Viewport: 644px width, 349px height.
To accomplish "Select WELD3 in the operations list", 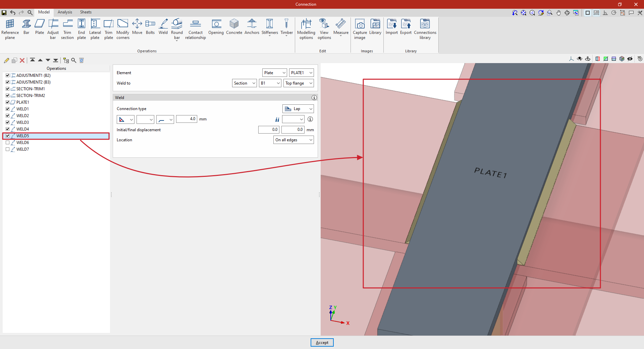I will tap(22, 122).
